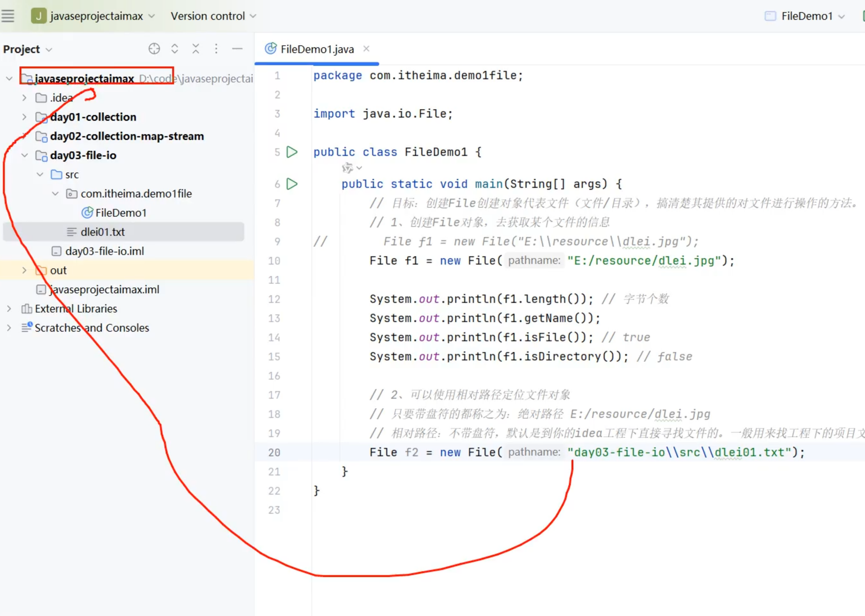Hide the Project tool window
The width and height of the screenshot is (865, 616).
237,49
